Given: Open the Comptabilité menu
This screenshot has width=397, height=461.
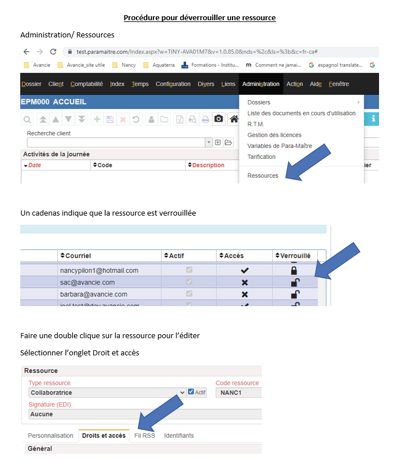Looking at the screenshot, I should coord(87,84).
